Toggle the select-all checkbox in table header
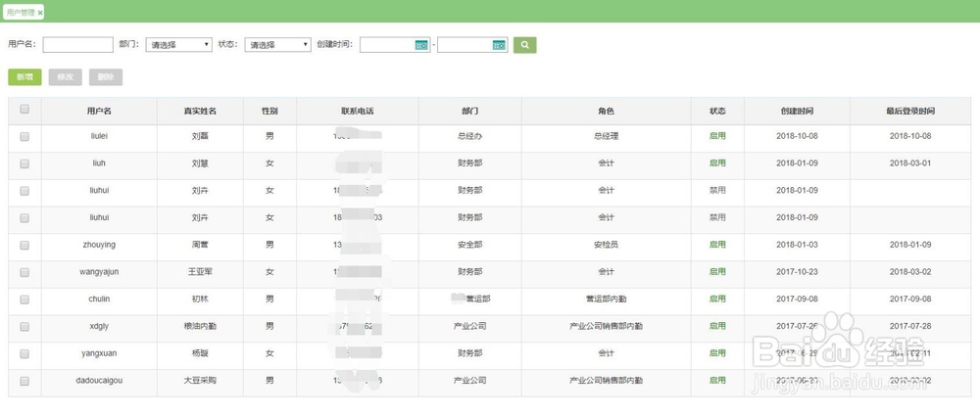Image resolution: width=980 pixels, height=416 pixels. 25,110
